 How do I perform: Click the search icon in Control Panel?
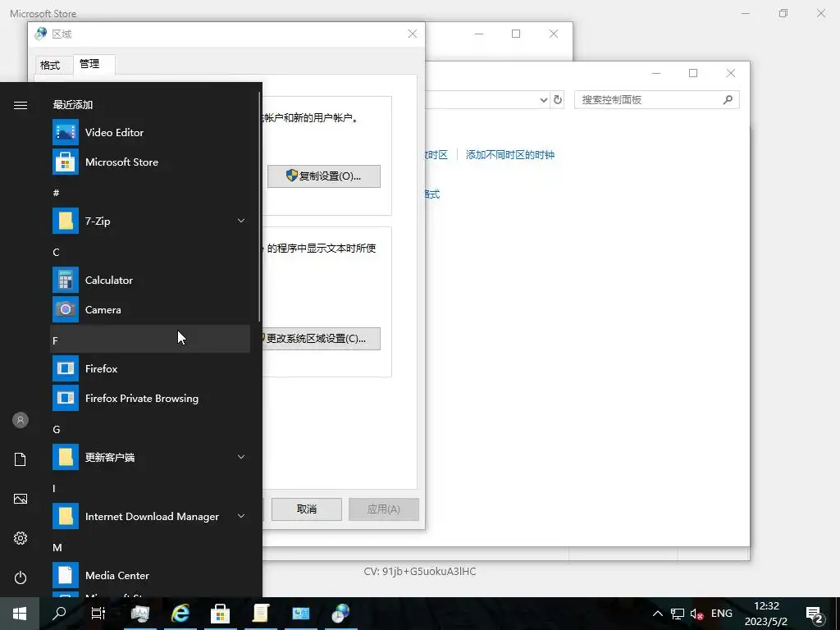click(x=728, y=99)
